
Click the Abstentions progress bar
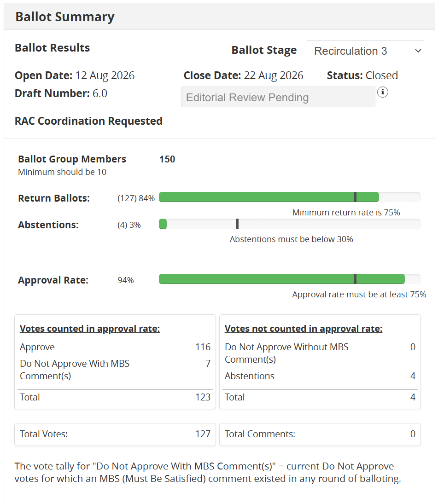pyautogui.click(x=289, y=224)
